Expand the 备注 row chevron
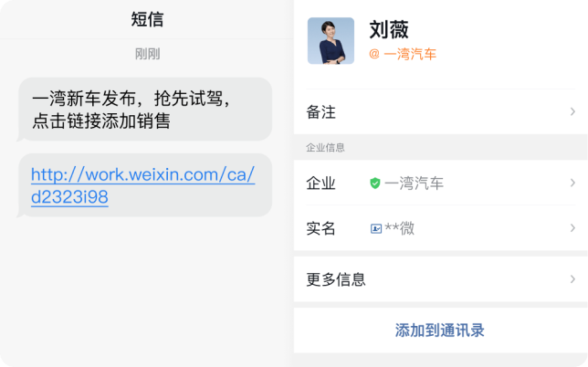The image size is (588, 367). click(572, 111)
